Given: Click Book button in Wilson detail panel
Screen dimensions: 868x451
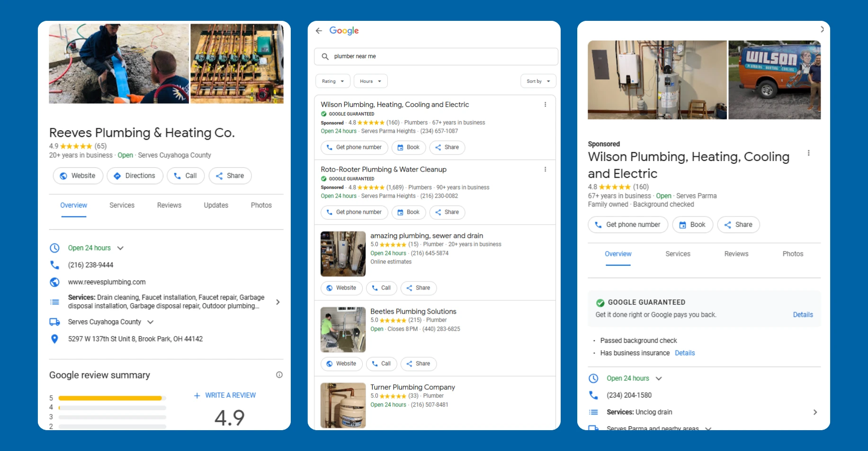Looking at the screenshot, I should [693, 225].
